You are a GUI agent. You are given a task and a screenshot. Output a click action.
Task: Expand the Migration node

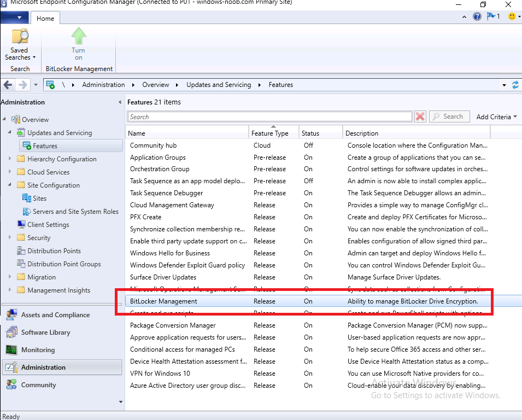pos(10,277)
